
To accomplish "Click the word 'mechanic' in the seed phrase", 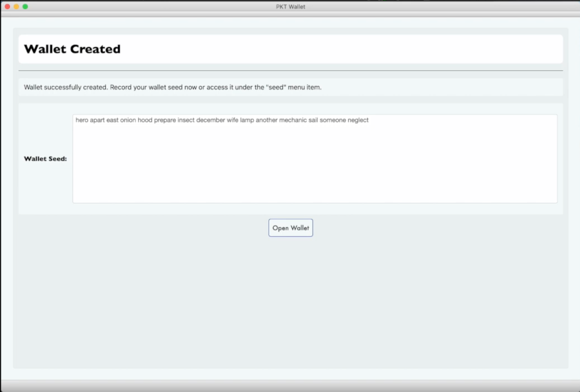I will pos(294,120).
